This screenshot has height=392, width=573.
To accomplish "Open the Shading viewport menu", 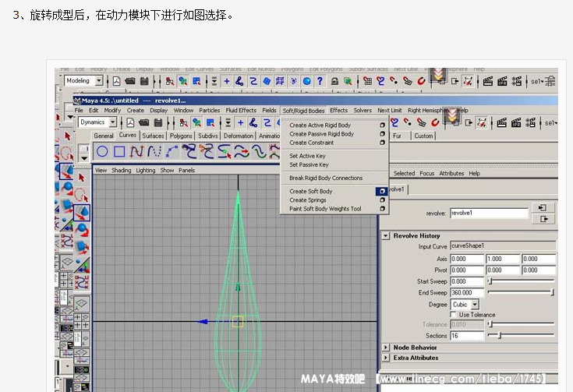I will coord(121,170).
